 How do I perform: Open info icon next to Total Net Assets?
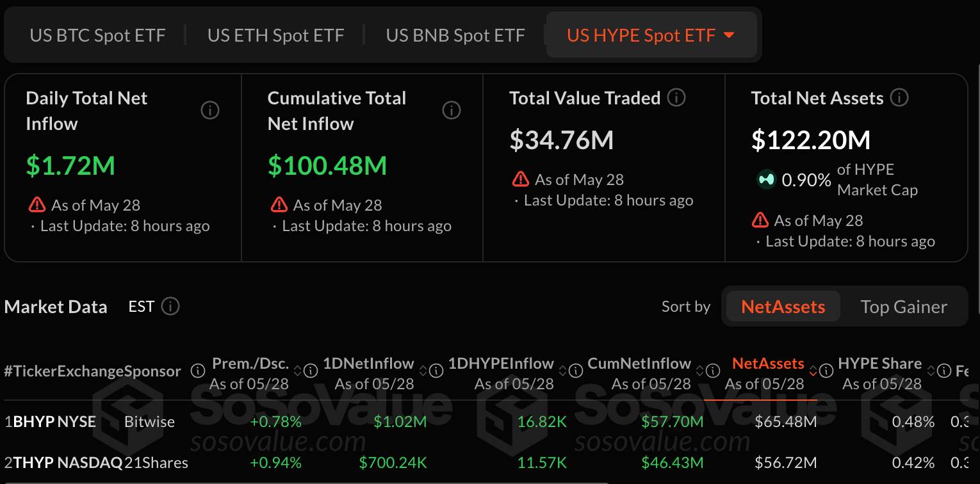[x=899, y=98]
